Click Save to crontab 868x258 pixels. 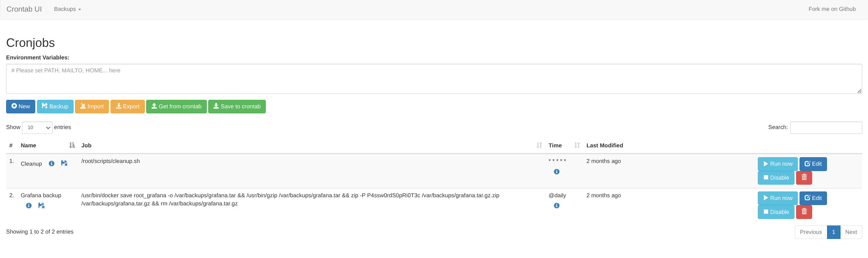click(x=237, y=107)
